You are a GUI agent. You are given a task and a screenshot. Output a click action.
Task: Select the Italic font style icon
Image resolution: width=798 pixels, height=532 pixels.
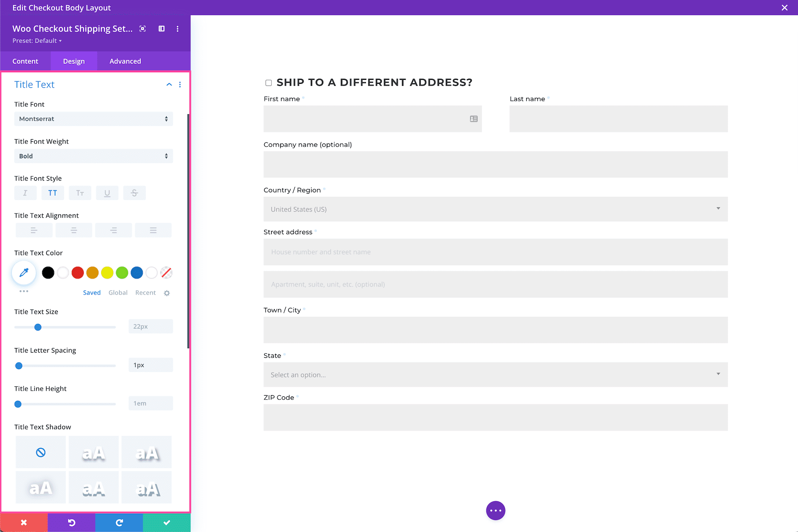coord(25,193)
